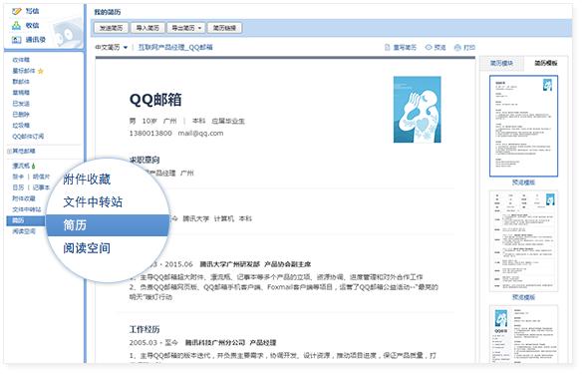Viewport: 588px width, 374px height.
Task: Open the 群邮件 group mail folder
Action: 21,82
